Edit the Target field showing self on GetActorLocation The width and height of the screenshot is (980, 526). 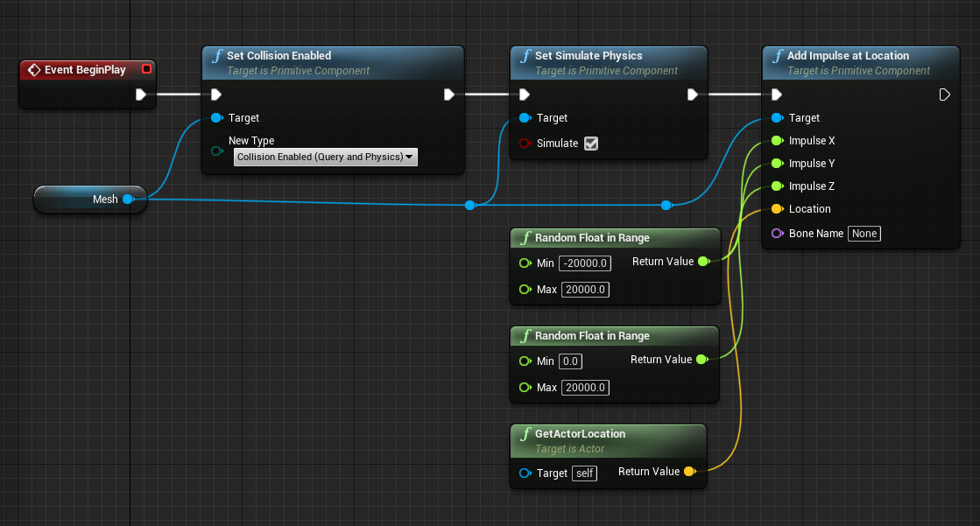coord(584,473)
